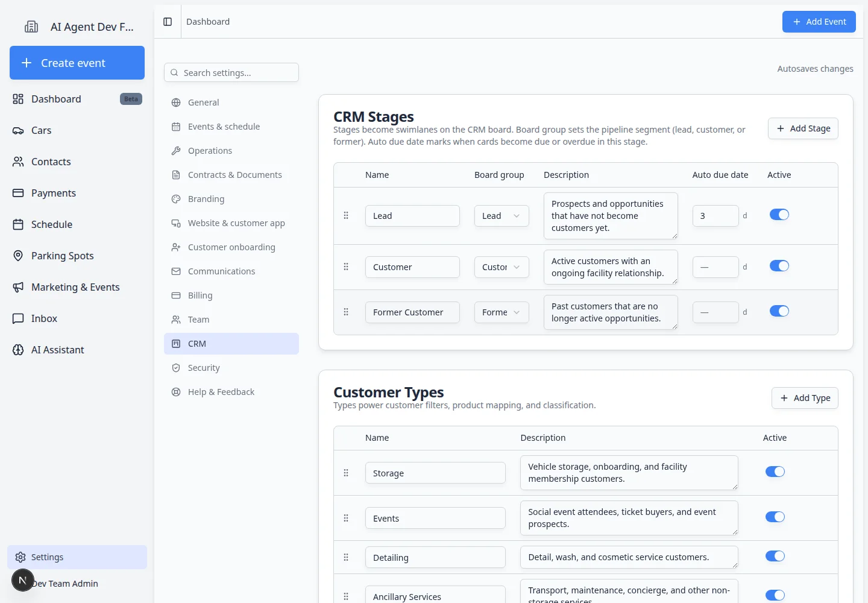Grab the Former Customer drag handle
Image resolution: width=868 pixels, height=603 pixels.
346,312
